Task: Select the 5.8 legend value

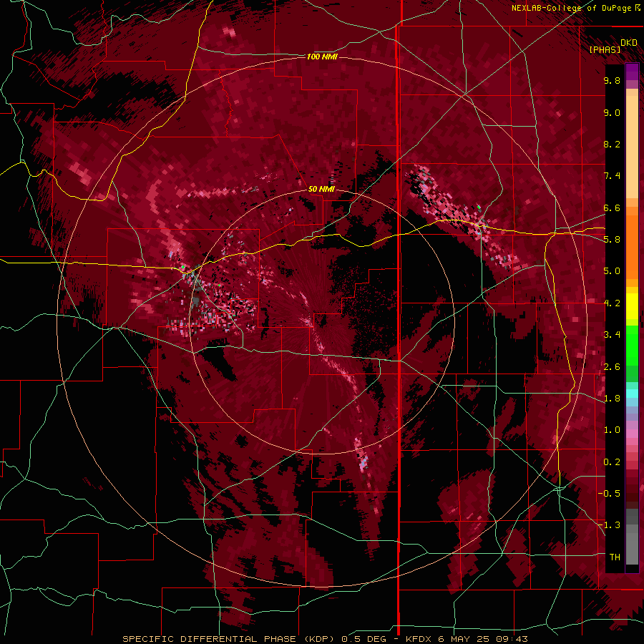Action: click(x=612, y=240)
